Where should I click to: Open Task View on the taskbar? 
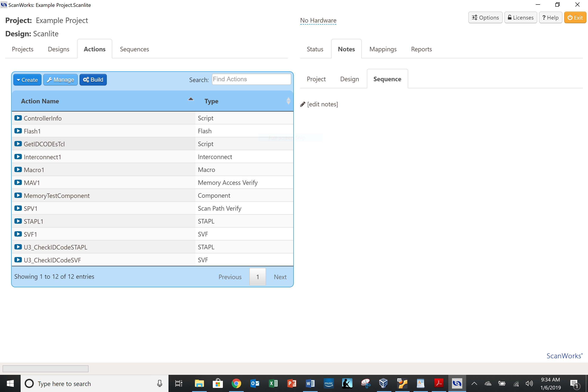tap(179, 383)
